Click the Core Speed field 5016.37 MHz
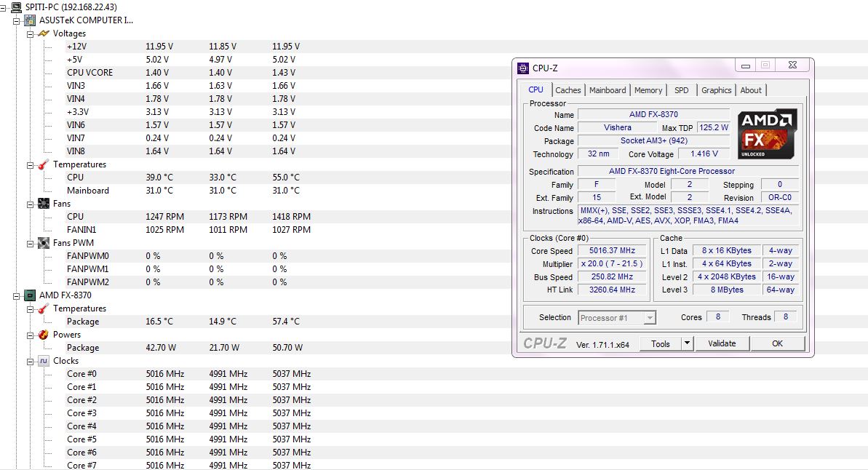Screen dimensions: 868x470 (x=612, y=251)
